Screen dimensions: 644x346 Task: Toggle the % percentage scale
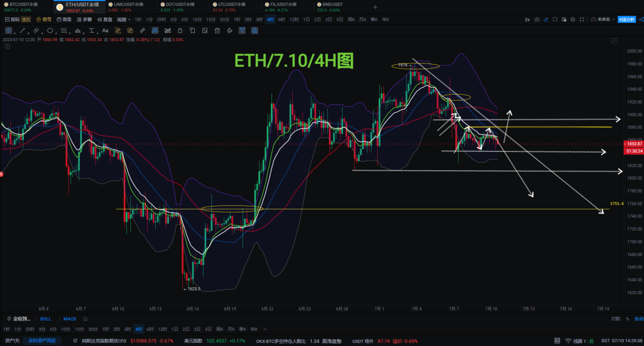[627, 319]
